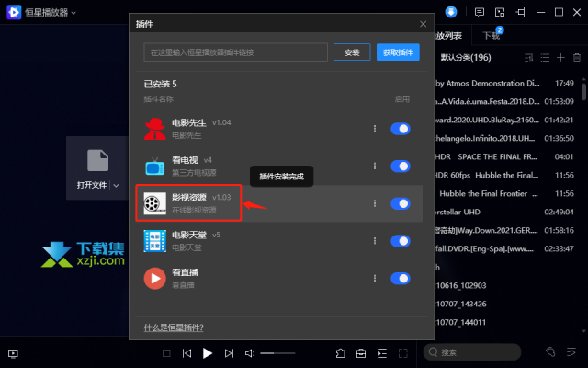
Task: Click the picture-in-picture mini mode icon
Action: click(x=500, y=12)
